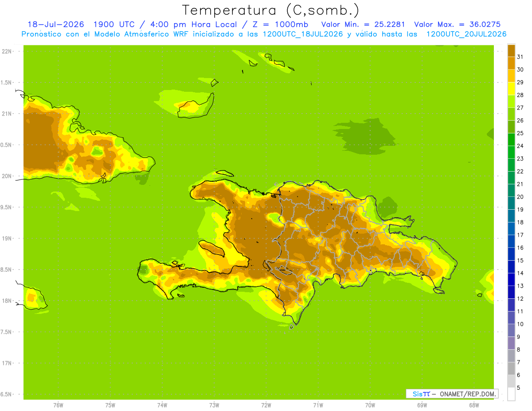Click the "1200UTC_18JUL2026" initialization time
Viewport: 532px width, 411px height.
click(x=303, y=34)
